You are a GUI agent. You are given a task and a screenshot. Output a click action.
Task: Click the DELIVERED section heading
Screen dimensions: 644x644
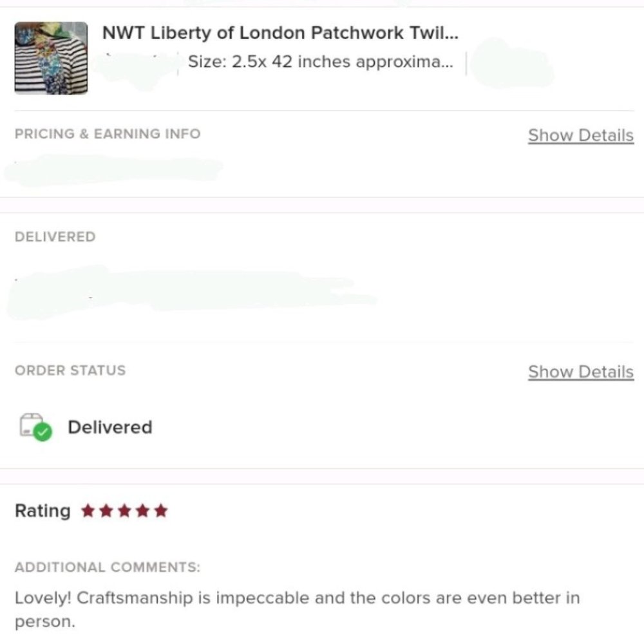click(x=55, y=236)
